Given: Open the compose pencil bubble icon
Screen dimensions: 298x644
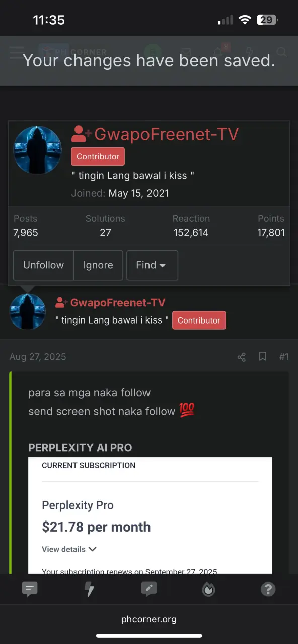Looking at the screenshot, I should 149,589.
